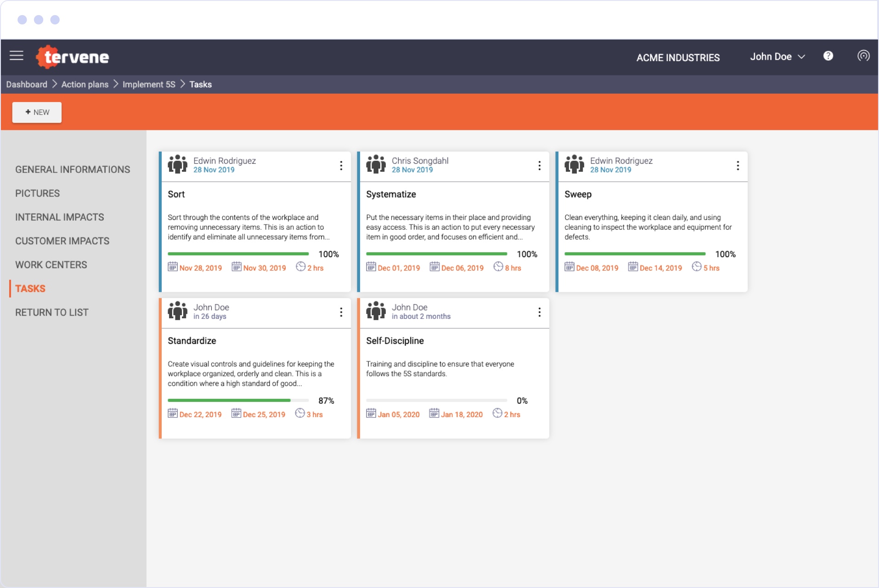Screen dimensions: 879x588
Task: Click calendar icon beside Dec 06, 2019
Action: click(434, 266)
